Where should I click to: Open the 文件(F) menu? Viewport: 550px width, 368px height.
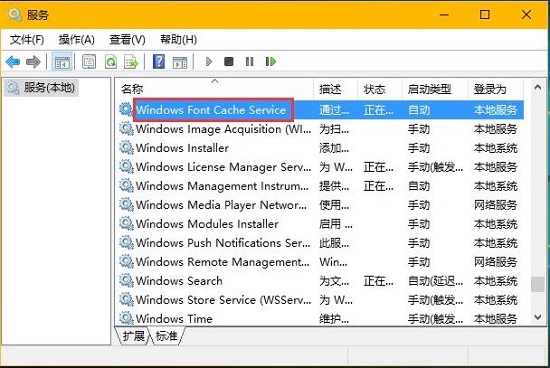(27, 39)
